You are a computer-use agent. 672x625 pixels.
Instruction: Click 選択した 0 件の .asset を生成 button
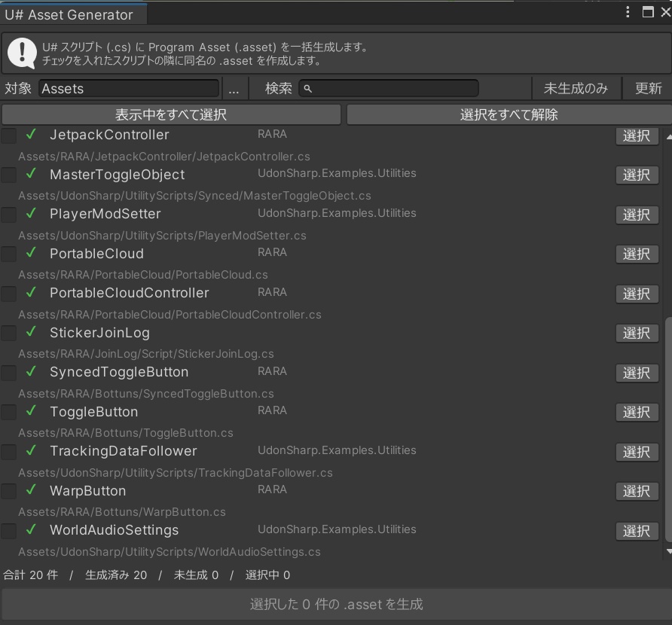point(337,604)
